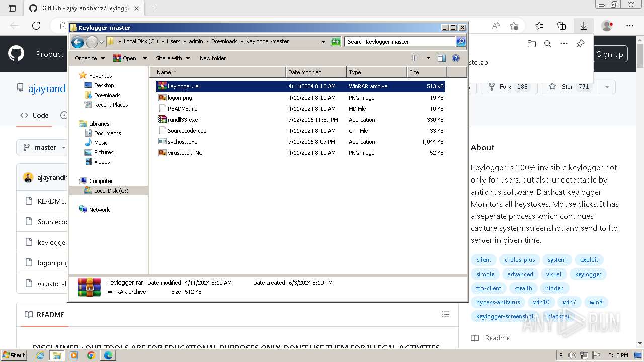Click the Edge profile avatar icon
This screenshot has width=644, height=362.
(x=607, y=26)
